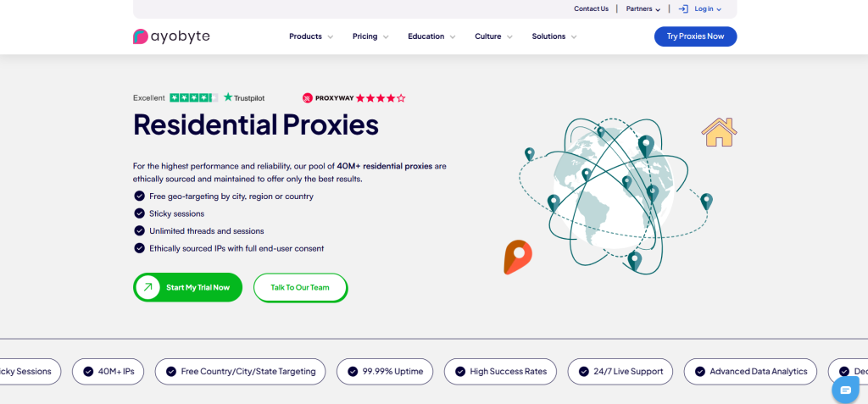Open the Partners dropdown
868x404 pixels.
coord(643,9)
